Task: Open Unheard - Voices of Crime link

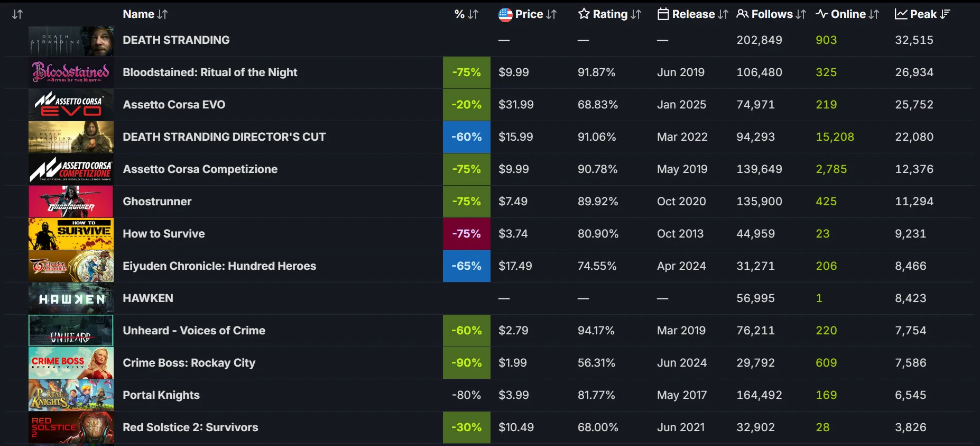Action: pyautogui.click(x=194, y=331)
